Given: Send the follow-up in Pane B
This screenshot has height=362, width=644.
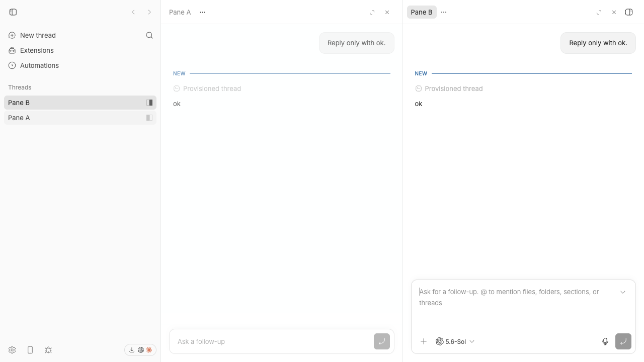Looking at the screenshot, I should click(623, 341).
